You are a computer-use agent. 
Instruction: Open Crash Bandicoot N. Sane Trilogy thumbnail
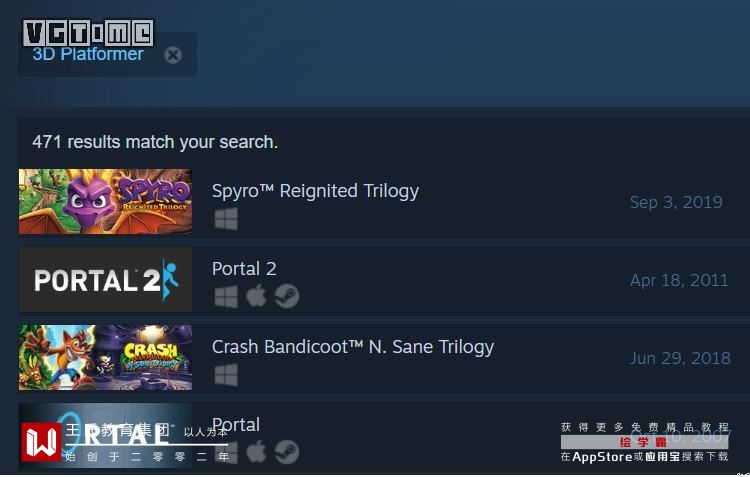tap(105, 357)
